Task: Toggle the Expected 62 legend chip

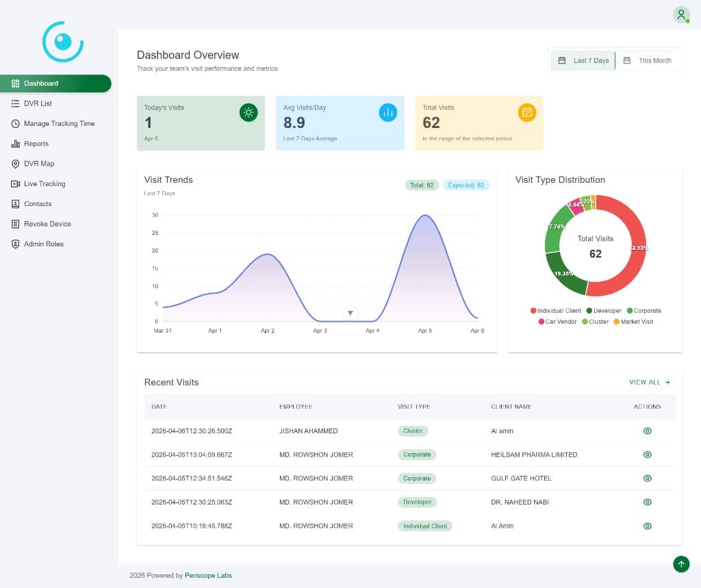Action: pos(466,185)
